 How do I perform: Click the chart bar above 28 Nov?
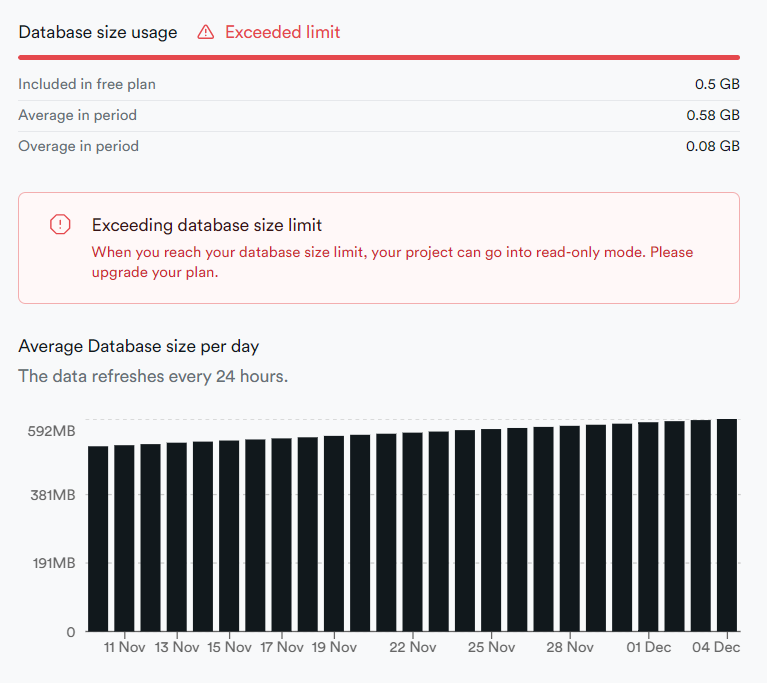click(x=570, y=528)
